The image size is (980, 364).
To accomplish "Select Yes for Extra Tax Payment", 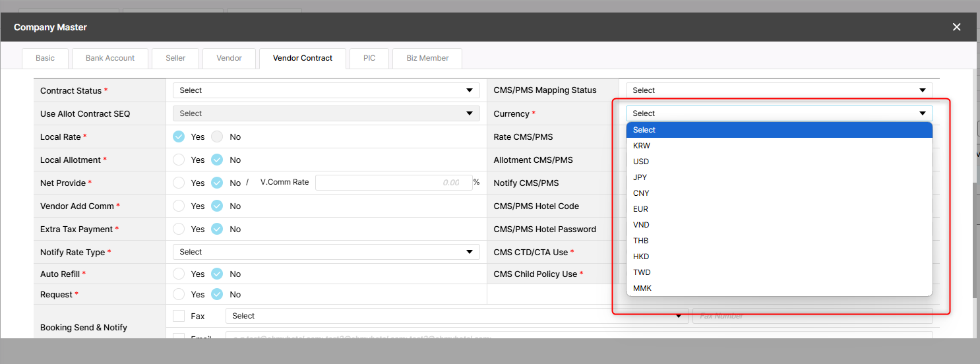I will (179, 229).
